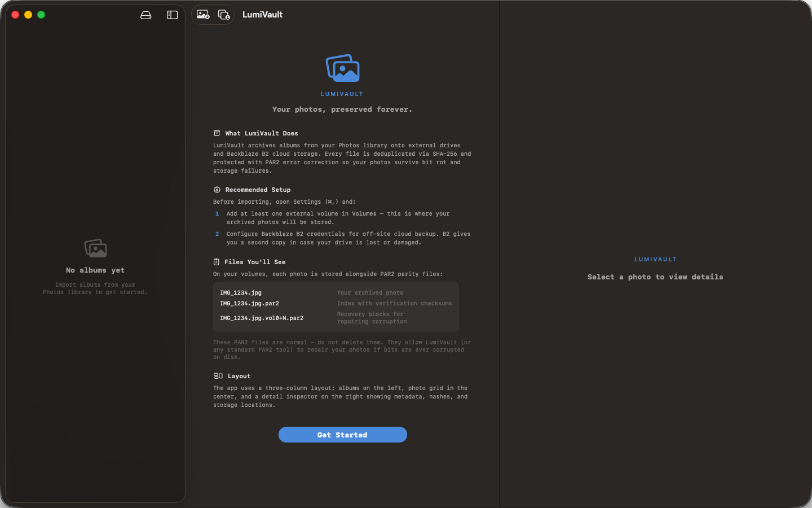
Task: Click the layout icon beside Layout heading
Action: pos(218,376)
